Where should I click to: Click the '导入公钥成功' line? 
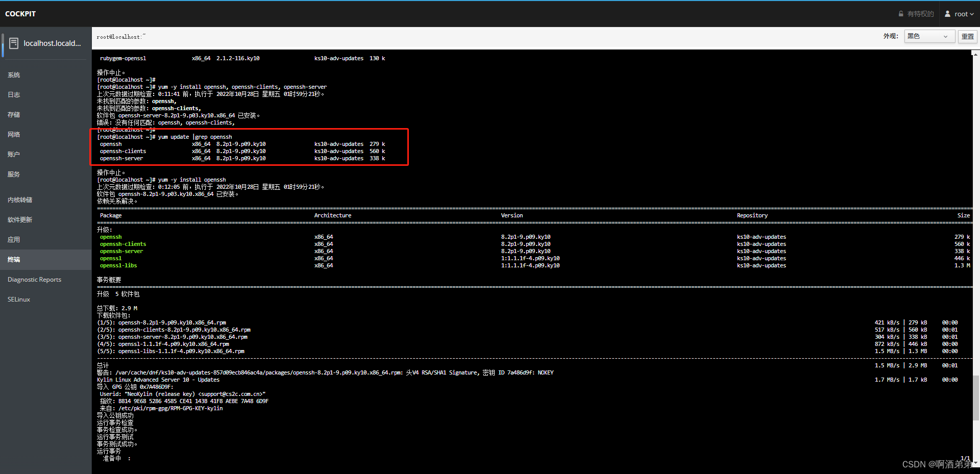point(115,415)
